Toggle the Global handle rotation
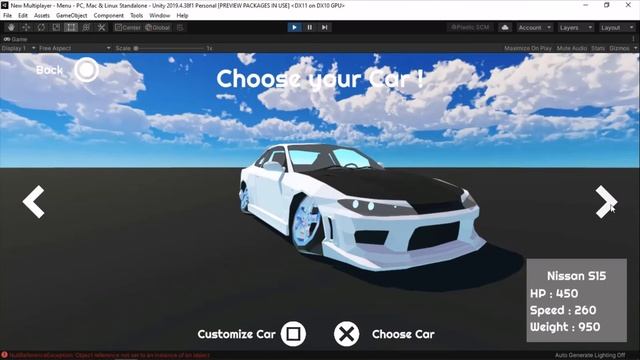 click(158, 27)
